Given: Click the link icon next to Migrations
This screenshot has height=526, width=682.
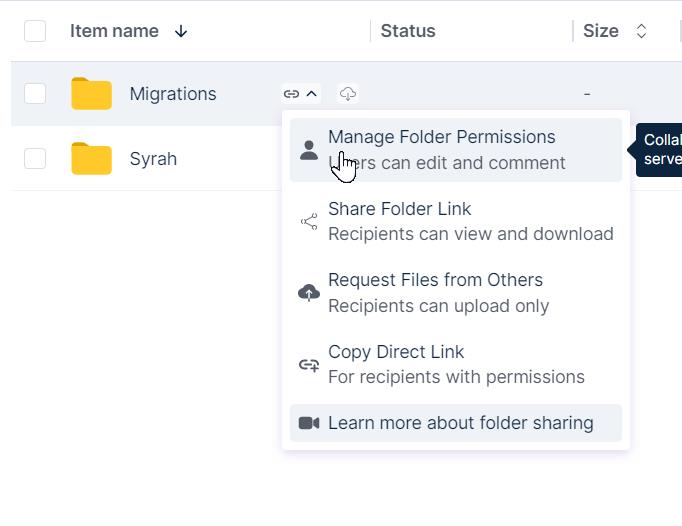Looking at the screenshot, I should [x=291, y=94].
